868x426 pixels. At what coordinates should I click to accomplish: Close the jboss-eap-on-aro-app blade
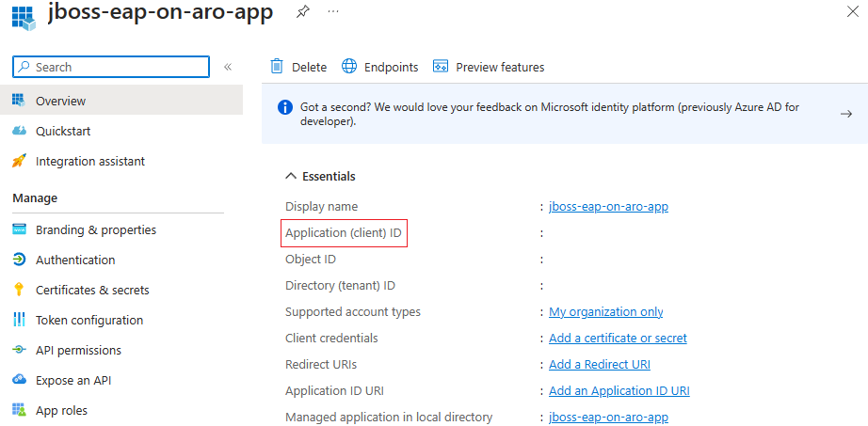(x=853, y=11)
